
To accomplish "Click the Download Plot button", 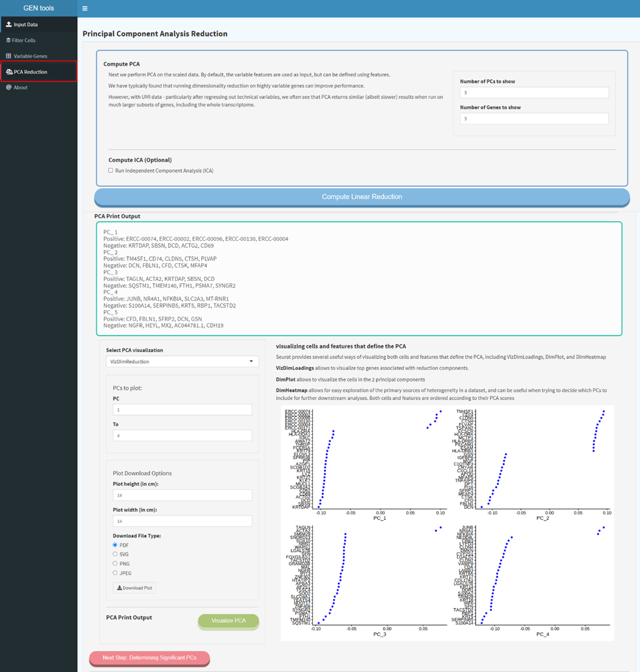I will coord(134,588).
